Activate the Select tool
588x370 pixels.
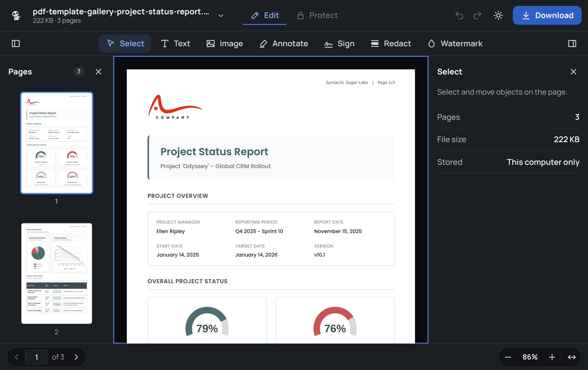(125, 44)
